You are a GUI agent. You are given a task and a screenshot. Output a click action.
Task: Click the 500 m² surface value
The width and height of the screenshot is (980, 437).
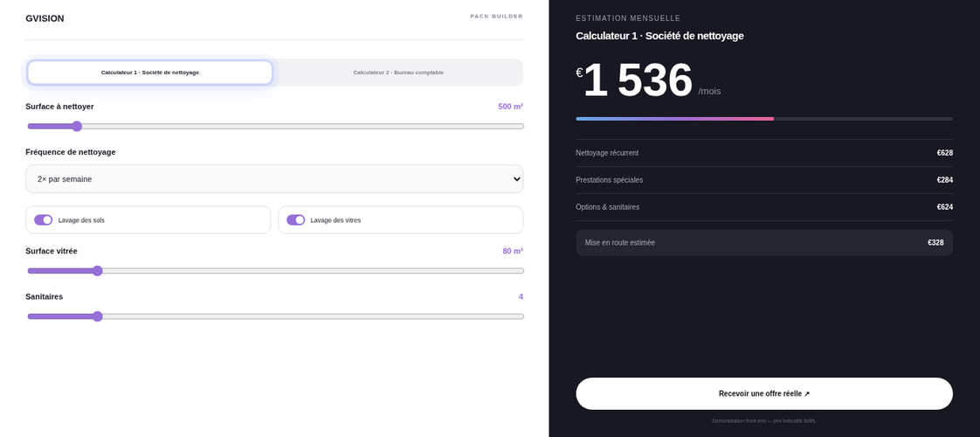[x=510, y=107]
